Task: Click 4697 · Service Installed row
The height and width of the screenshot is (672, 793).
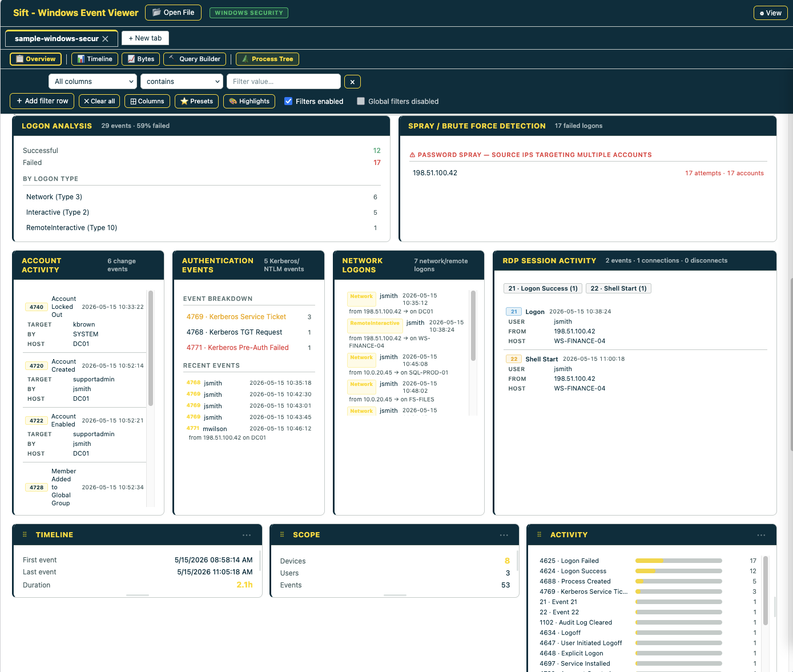Action: click(x=648, y=663)
